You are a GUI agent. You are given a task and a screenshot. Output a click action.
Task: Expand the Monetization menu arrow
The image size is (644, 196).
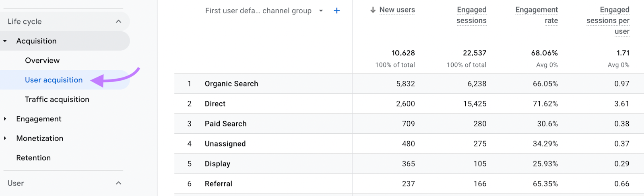(x=5, y=138)
